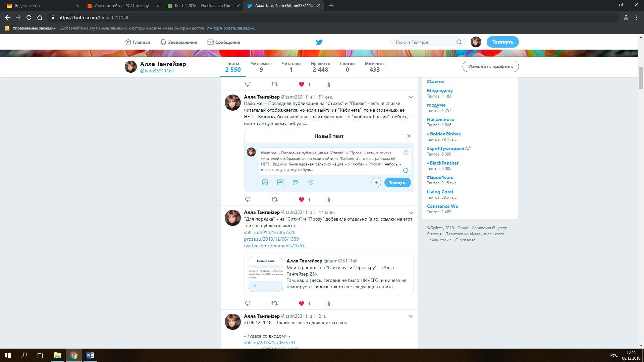Select the Списки 0 profile tab
Screen dimensions: 644x362
coord(347,67)
